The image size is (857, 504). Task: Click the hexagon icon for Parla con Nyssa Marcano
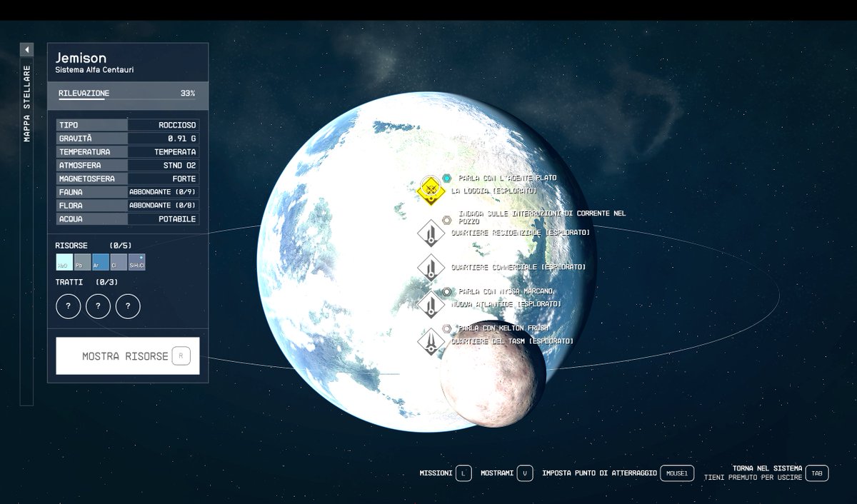(x=447, y=291)
